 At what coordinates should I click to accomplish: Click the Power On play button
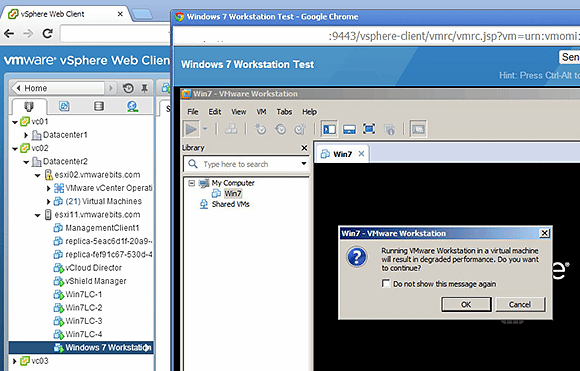click(x=191, y=129)
